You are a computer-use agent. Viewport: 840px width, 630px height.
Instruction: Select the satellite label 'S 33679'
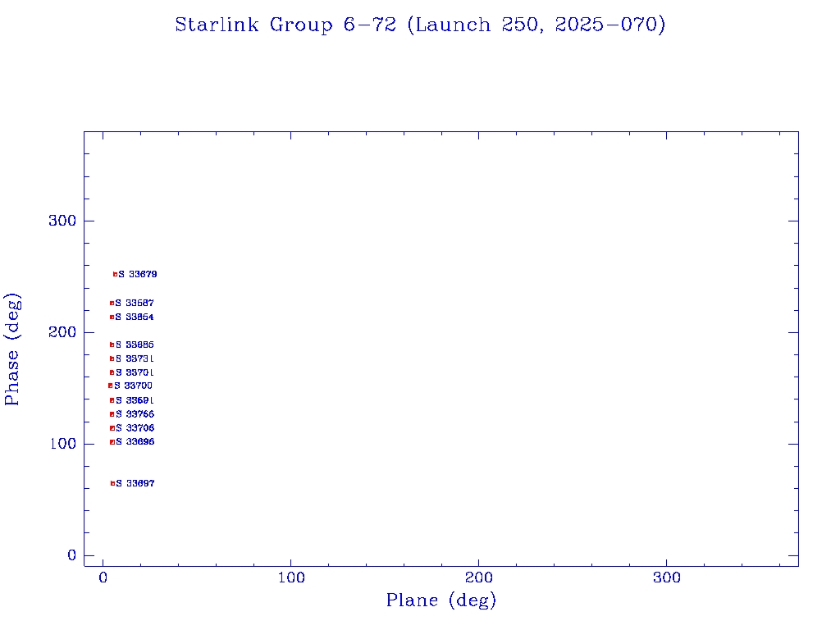(x=138, y=274)
